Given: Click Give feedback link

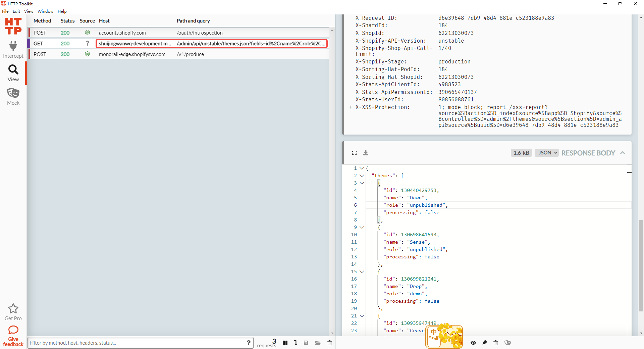Looking at the screenshot, I should pyautogui.click(x=13, y=336).
